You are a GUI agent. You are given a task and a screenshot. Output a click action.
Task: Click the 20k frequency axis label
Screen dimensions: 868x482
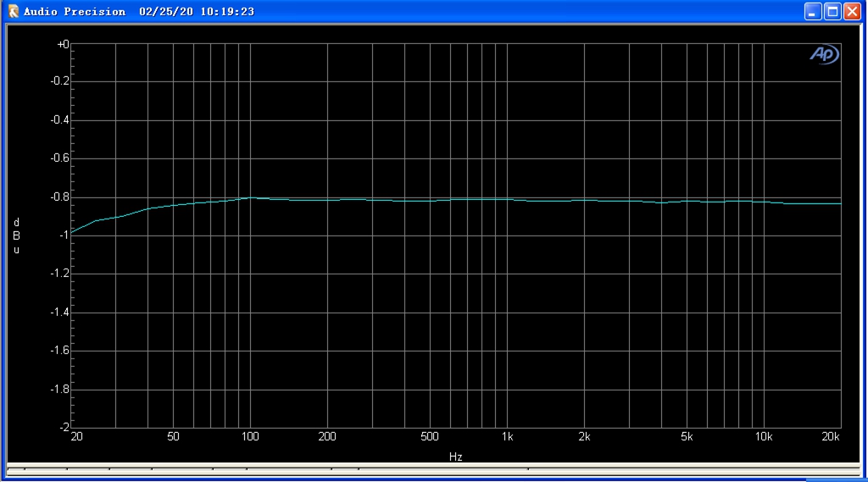[831, 436]
